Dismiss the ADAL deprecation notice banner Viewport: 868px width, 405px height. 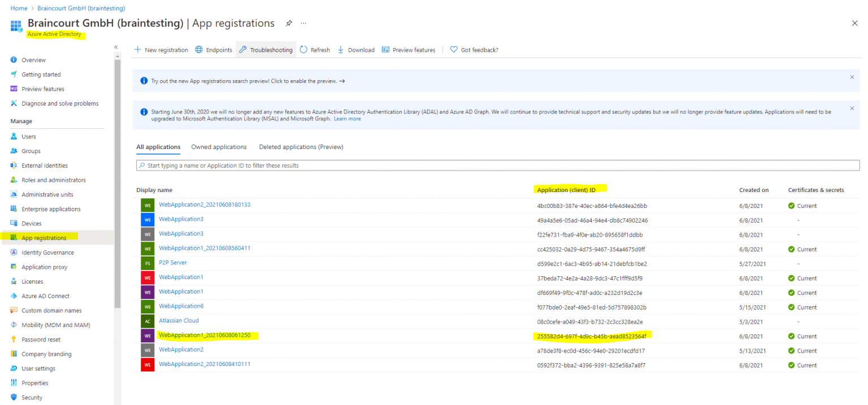point(852,108)
